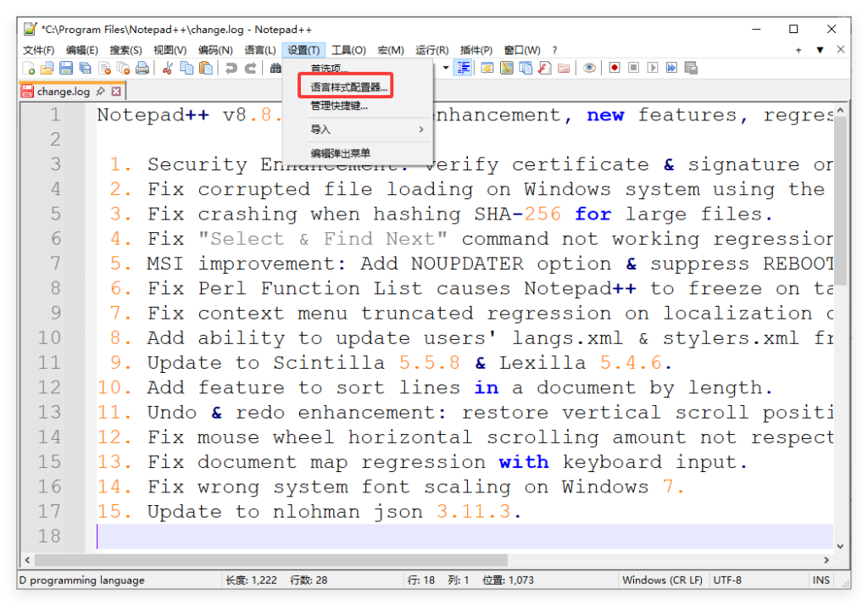The width and height of the screenshot is (868, 606).
Task: Toggle the indent guide toolbar icon
Action: point(463,68)
